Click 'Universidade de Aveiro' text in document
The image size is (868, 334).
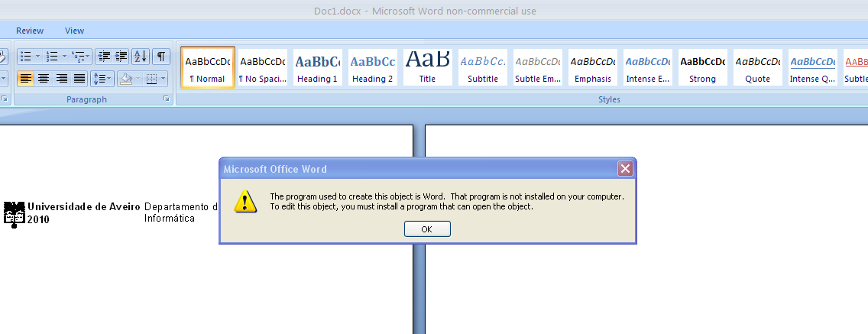[x=84, y=206]
